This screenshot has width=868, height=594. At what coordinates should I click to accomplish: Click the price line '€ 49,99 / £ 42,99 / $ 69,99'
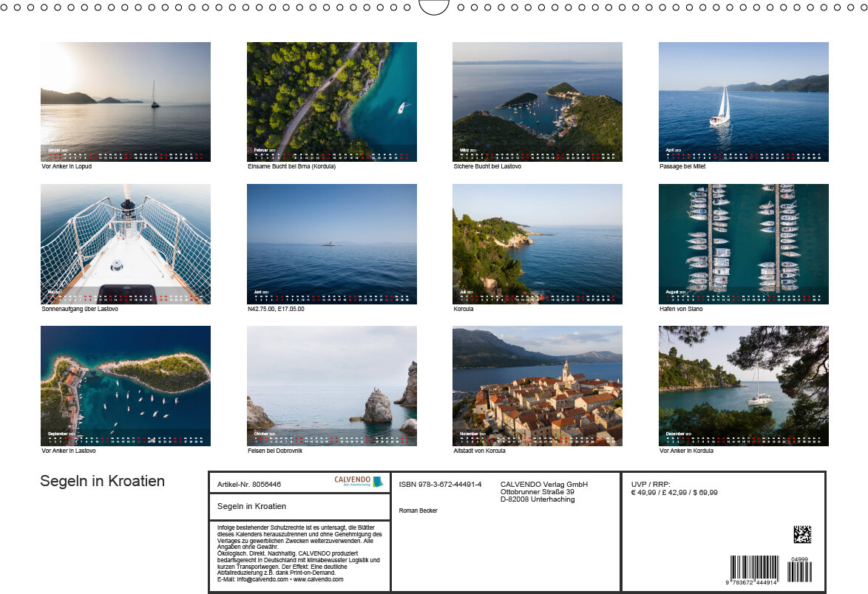pos(674,492)
